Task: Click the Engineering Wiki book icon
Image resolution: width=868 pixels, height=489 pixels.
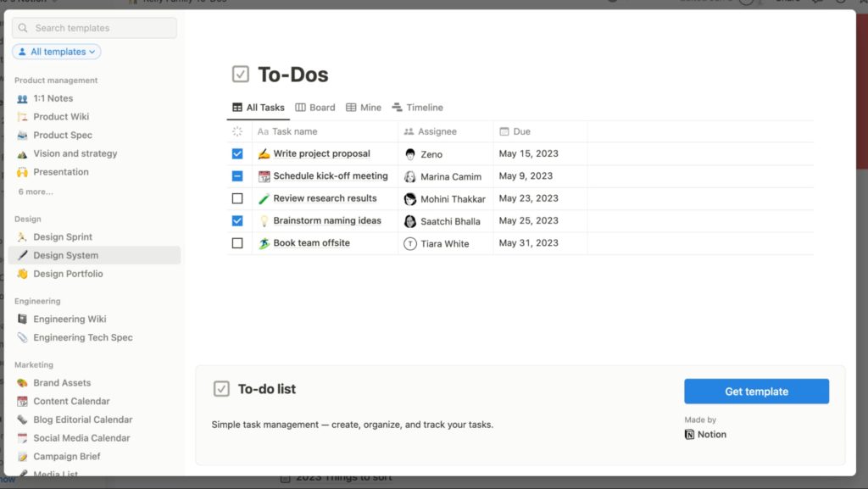Action: [22, 320]
